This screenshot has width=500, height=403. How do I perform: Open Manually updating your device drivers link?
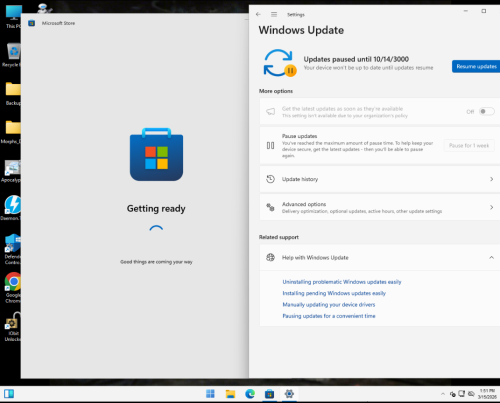[329, 305]
